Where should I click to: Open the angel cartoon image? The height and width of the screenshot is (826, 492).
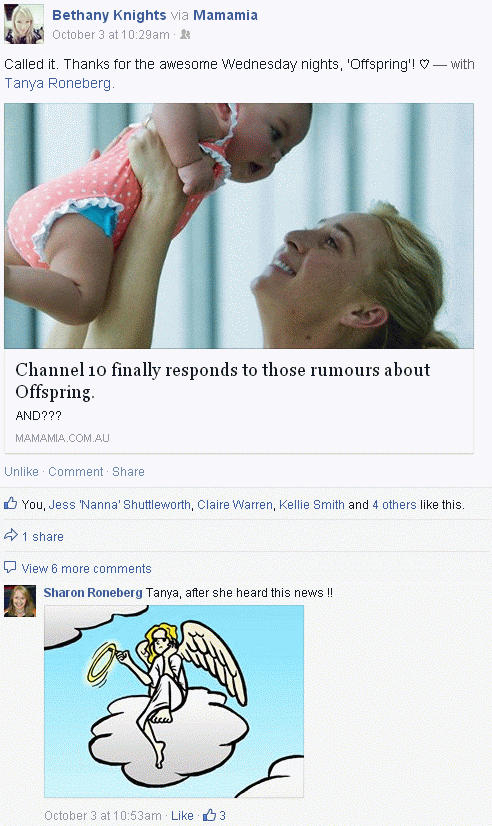click(174, 701)
